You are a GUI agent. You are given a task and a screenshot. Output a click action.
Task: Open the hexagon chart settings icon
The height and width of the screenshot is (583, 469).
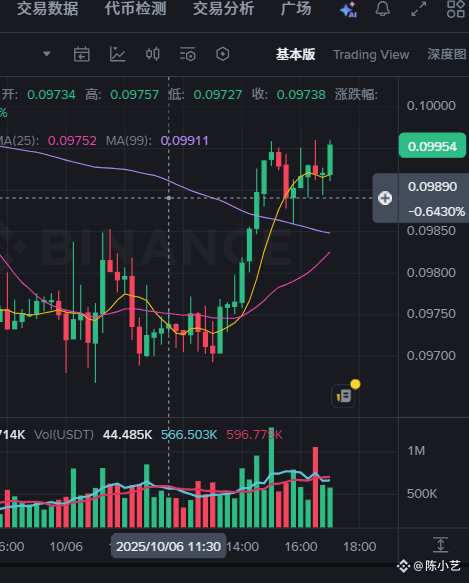(x=222, y=54)
